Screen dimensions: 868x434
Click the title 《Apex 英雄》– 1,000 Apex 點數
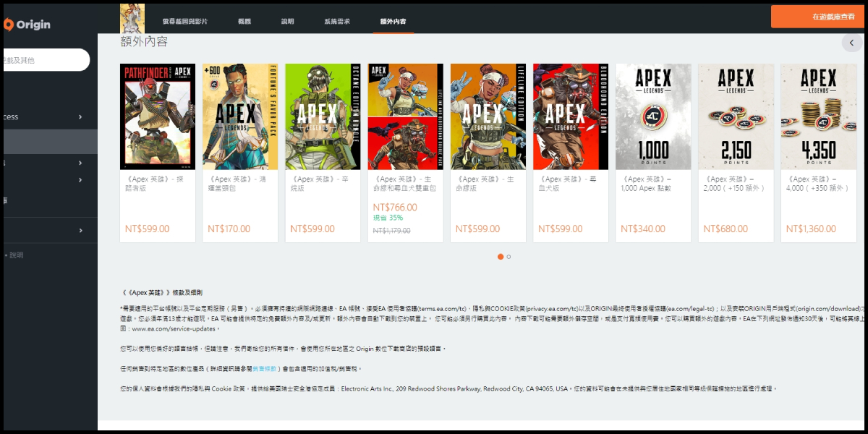[x=647, y=183]
